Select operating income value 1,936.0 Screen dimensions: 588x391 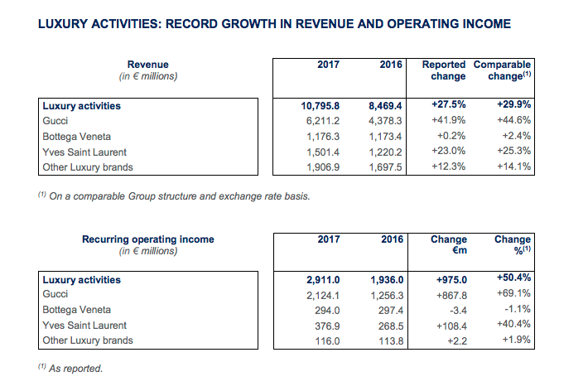387,280
